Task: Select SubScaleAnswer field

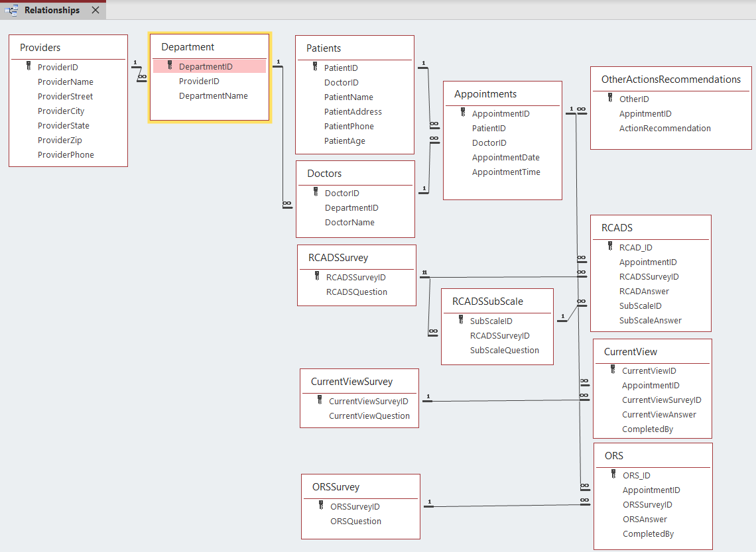Action: point(651,320)
